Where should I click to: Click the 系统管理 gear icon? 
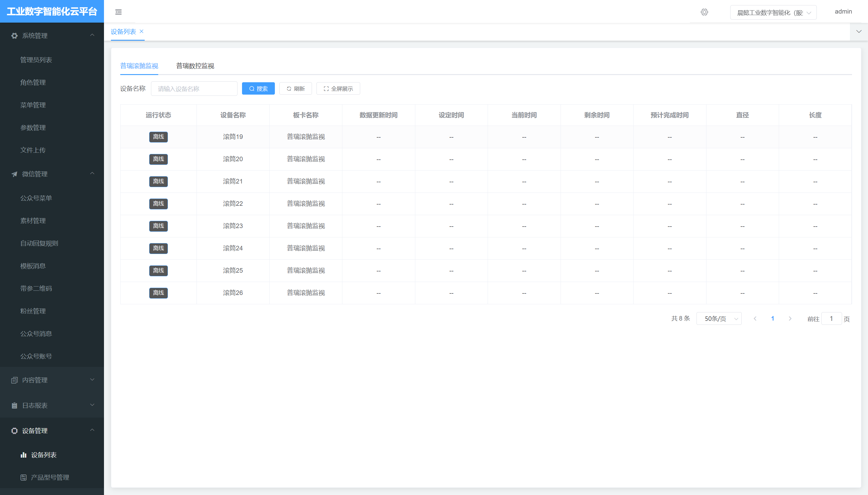(x=14, y=36)
